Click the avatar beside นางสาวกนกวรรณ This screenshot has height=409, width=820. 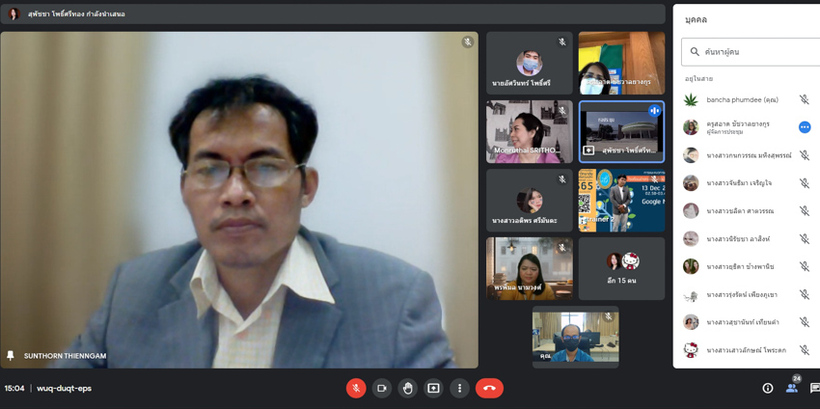(x=691, y=155)
